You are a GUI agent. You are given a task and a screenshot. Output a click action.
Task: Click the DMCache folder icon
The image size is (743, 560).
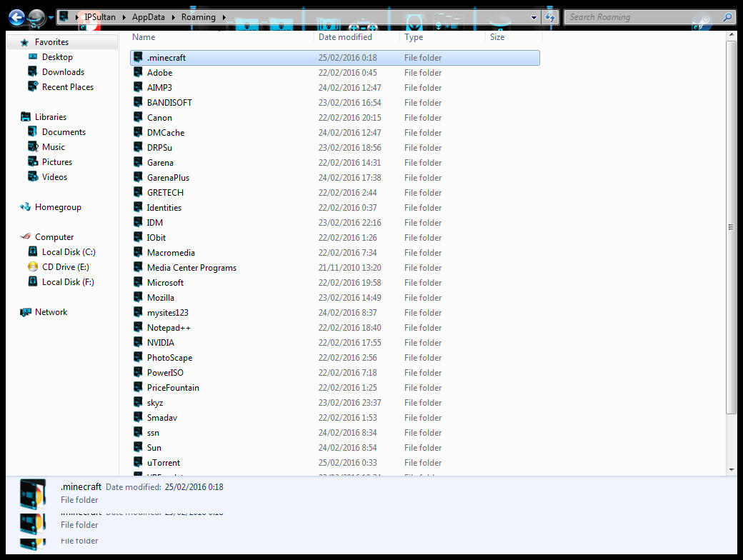(x=138, y=132)
